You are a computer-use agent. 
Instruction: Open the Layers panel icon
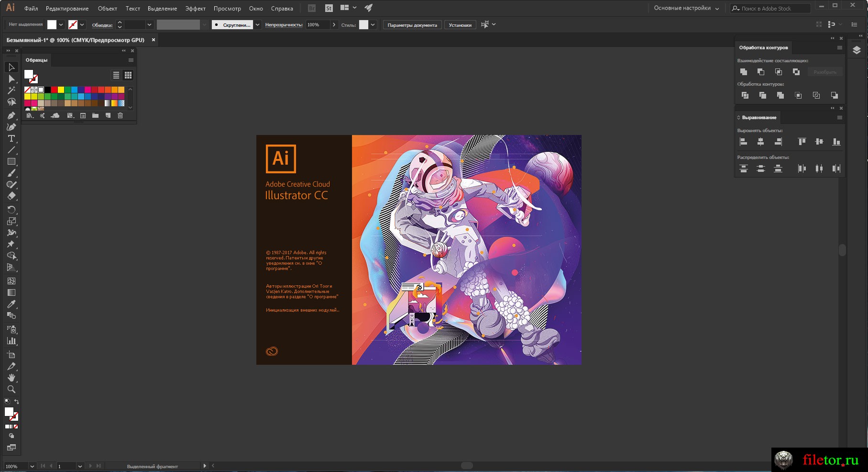click(x=857, y=50)
